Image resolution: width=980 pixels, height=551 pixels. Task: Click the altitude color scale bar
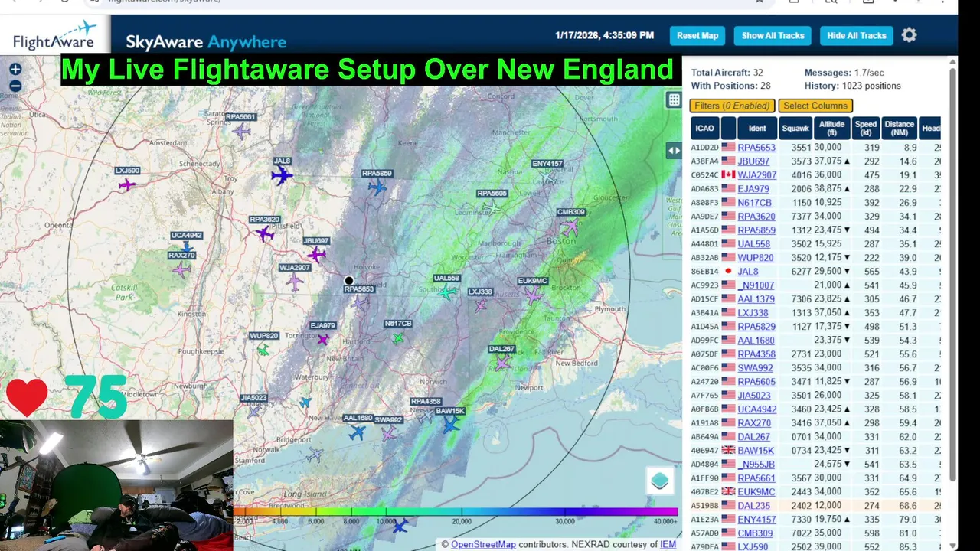coord(456,511)
